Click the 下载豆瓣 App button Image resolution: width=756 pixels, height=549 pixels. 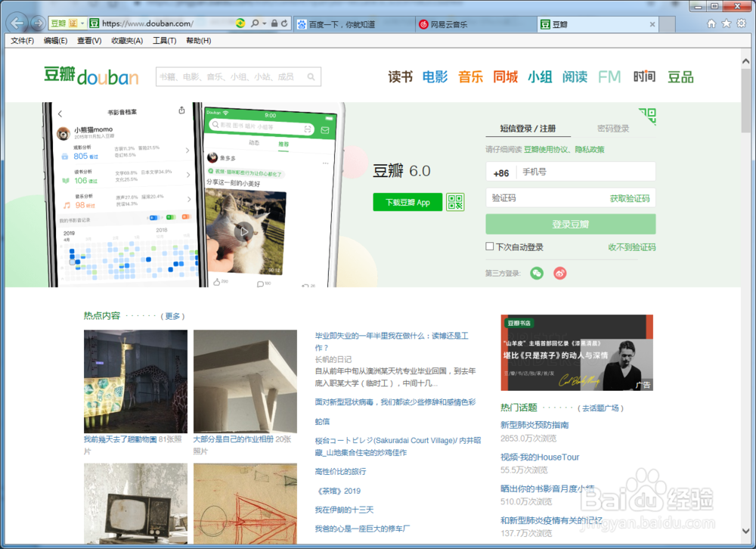click(x=407, y=202)
